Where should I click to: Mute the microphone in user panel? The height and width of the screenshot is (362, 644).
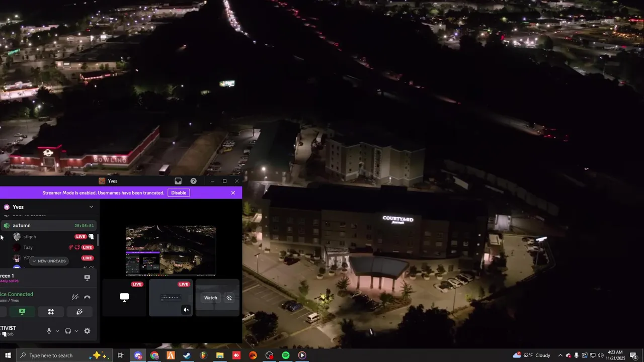[49, 331]
